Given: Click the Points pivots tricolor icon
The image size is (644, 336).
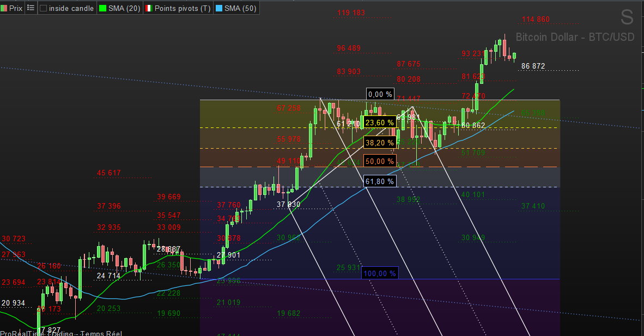Looking at the screenshot, I should point(148,9).
